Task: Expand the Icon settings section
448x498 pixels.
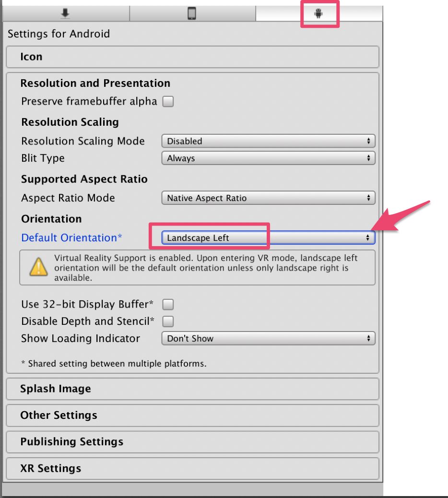Action: pyautogui.click(x=192, y=57)
